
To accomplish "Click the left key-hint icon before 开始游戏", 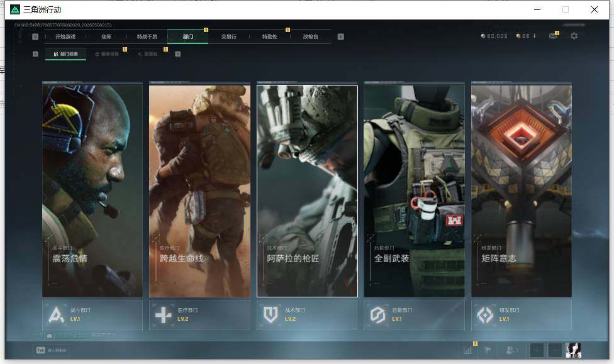I will point(35,37).
